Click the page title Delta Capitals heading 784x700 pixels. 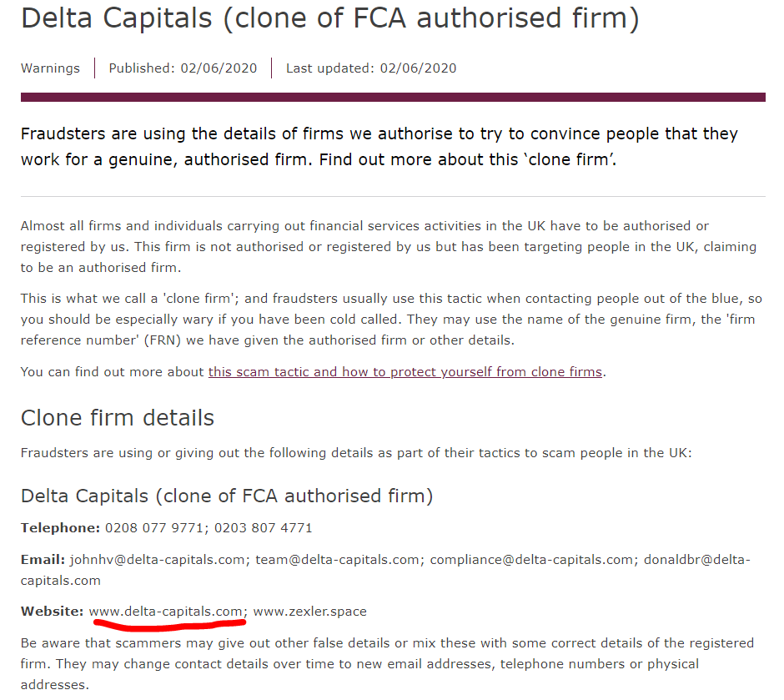click(330, 18)
